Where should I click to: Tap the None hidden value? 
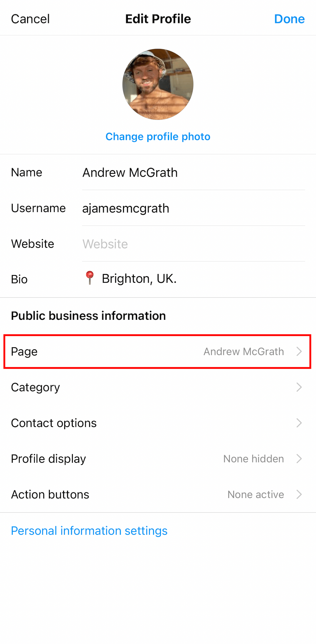(254, 459)
